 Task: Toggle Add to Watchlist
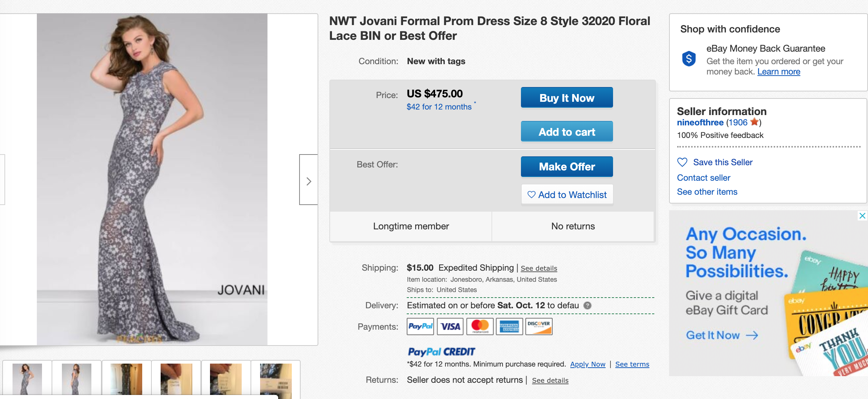coord(567,194)
